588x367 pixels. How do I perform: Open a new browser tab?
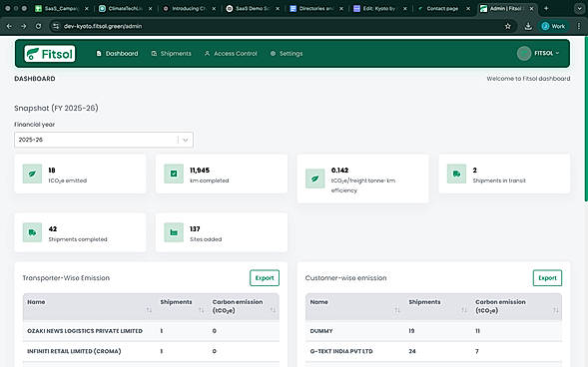click(x=546, y=8)
